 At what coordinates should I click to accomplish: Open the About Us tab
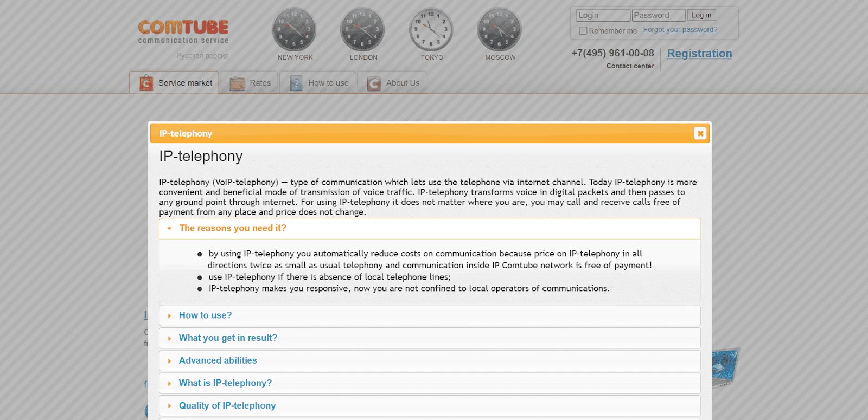tap(392, 83)
